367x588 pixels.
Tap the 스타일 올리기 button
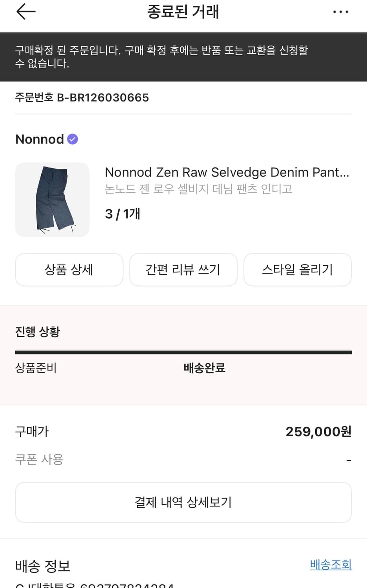point(297,270)
